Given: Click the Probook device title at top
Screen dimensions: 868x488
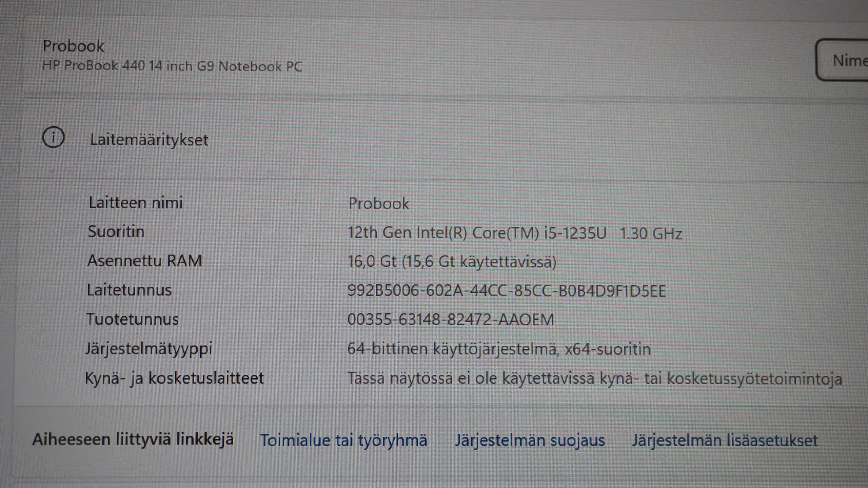Looking at the screenshot, I should point(73,46).
